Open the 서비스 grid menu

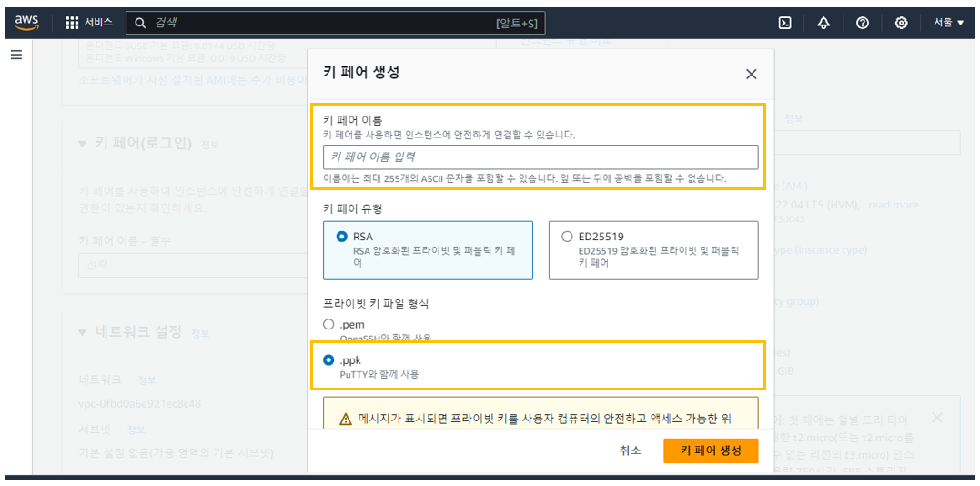[x=89, y=23]
